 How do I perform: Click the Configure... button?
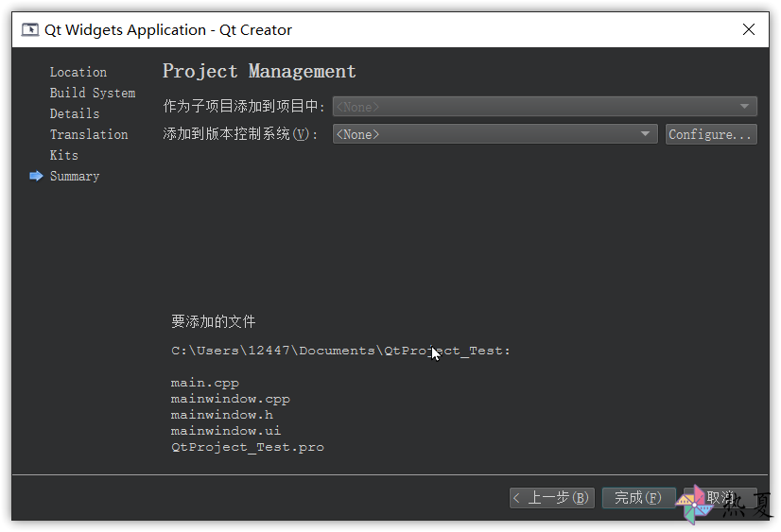pyautogui.click(x=711, y=134)
